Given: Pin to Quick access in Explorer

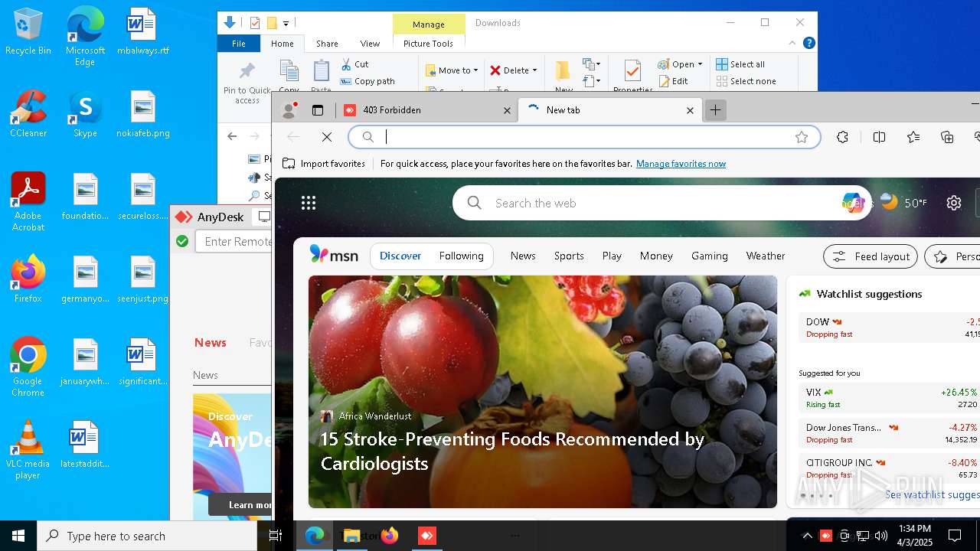Looking at the screenshot, I should (x=247, y=83).
